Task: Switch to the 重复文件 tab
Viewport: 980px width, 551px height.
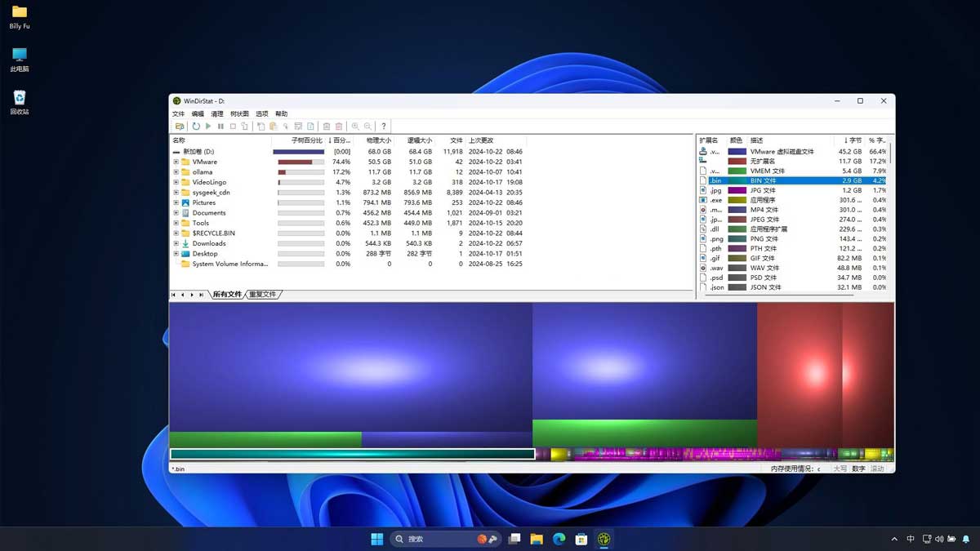Action: 263,295
